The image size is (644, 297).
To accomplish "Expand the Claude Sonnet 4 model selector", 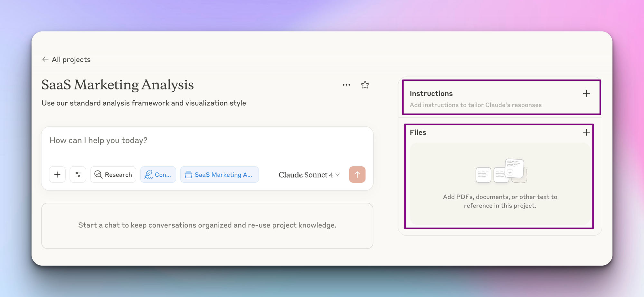I will [309, 175].
